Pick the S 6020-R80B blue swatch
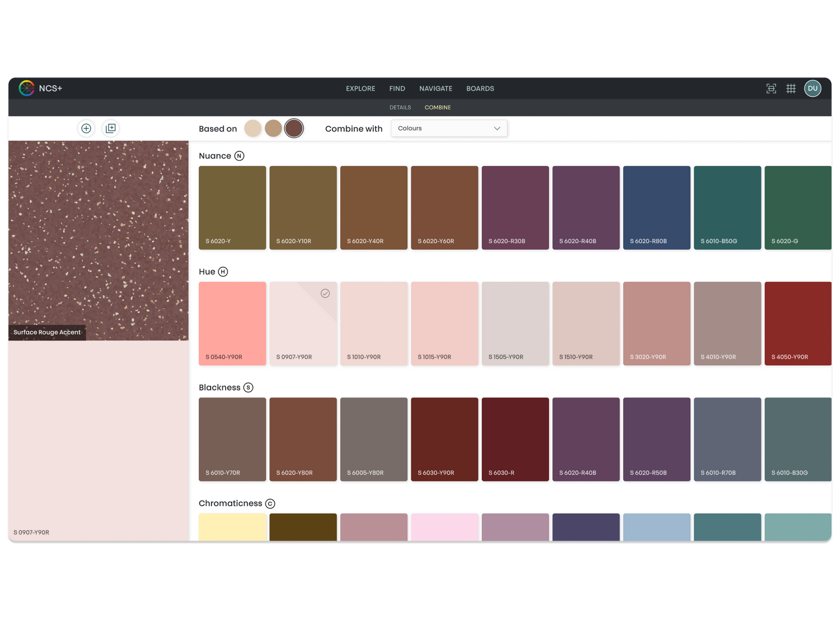This screenshot has width=840, height=618. (x=656, y=207)
